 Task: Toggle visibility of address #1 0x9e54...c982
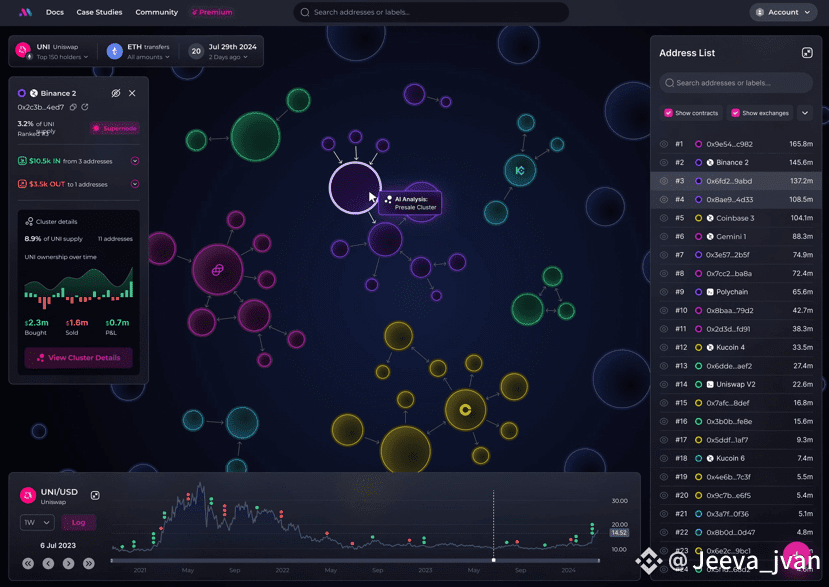(x=664, y=144)
